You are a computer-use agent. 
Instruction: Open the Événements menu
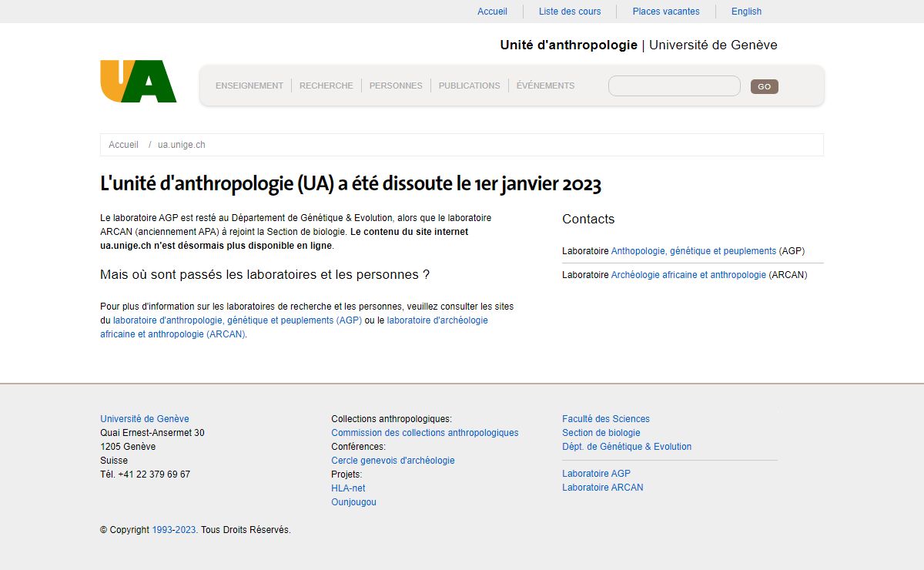point(545,85)
